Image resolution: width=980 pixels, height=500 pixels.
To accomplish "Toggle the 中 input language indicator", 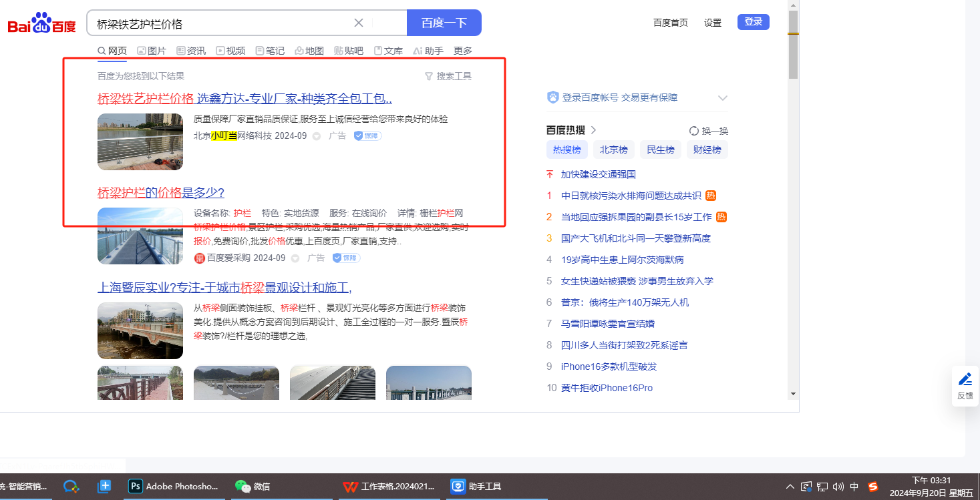I will tap(854, 487).
